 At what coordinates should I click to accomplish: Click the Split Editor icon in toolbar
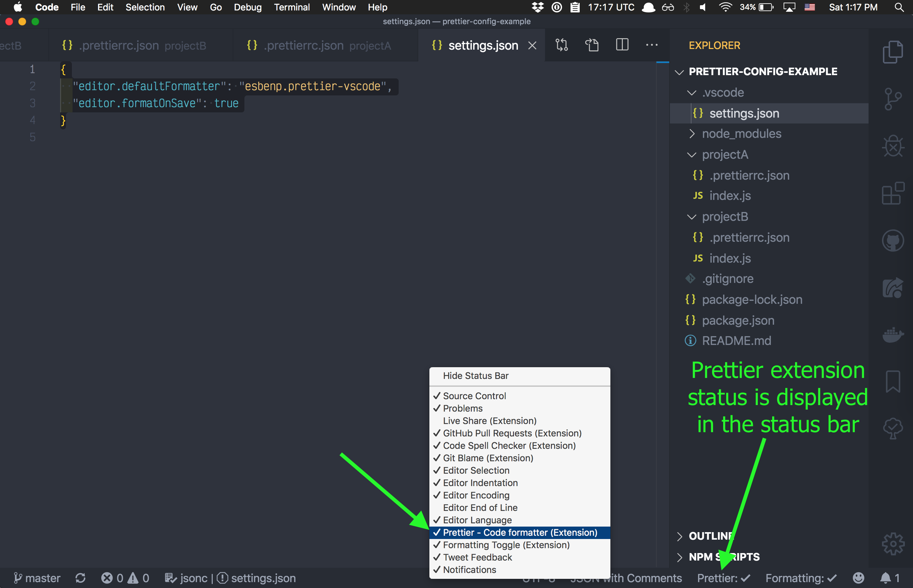pyautogui.click(x=623, y=45)
